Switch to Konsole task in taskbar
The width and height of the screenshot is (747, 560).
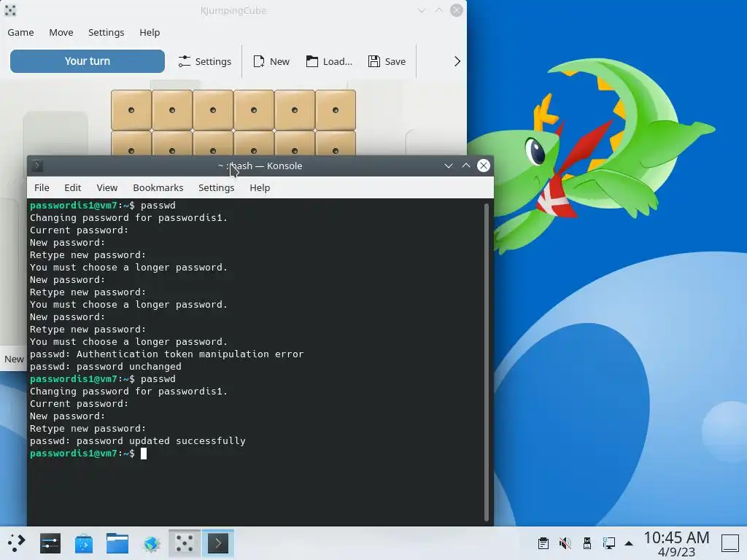(x=217, y=543)
